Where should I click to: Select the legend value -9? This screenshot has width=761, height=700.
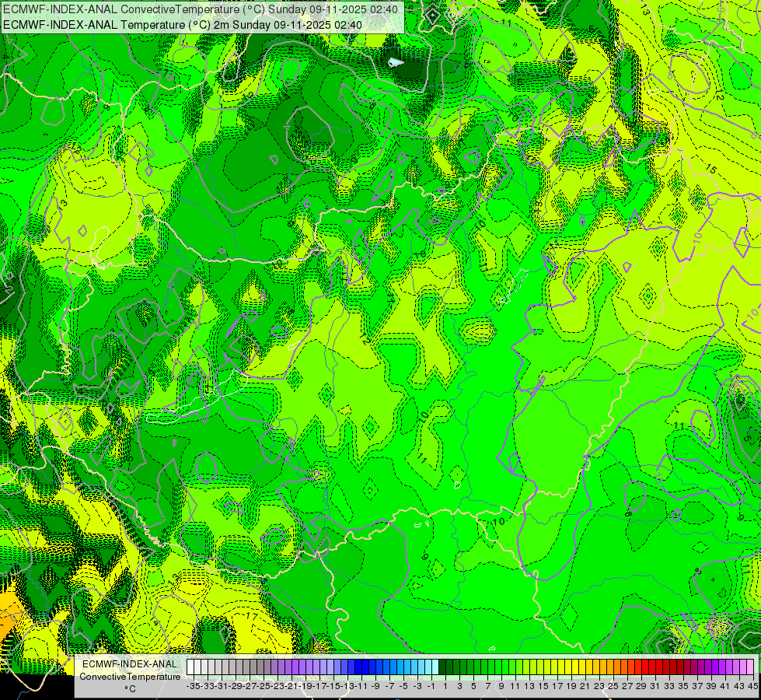(x=375, y=686)
